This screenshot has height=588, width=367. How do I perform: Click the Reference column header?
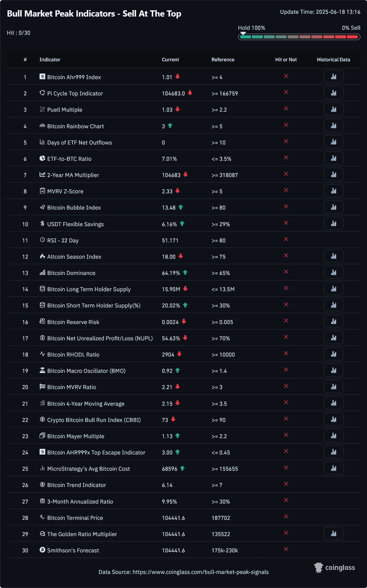tap(223, 59)
